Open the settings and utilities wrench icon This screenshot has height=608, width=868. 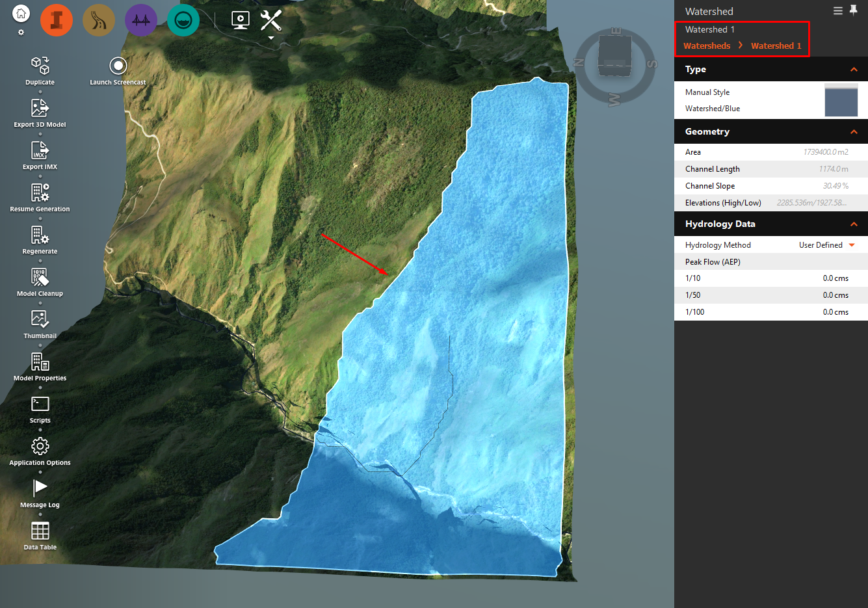(271, 20)
